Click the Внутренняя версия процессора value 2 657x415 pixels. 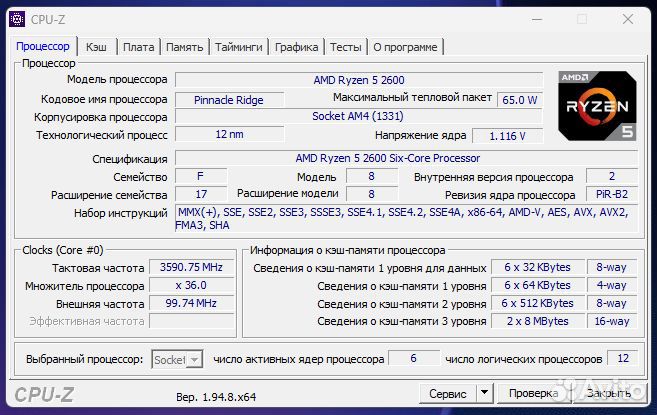(612, 176)
